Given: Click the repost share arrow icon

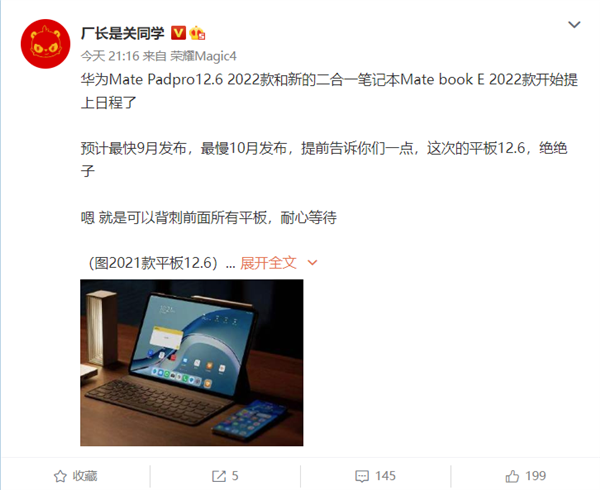Looking at the screenshot, I should coord(219,476).
